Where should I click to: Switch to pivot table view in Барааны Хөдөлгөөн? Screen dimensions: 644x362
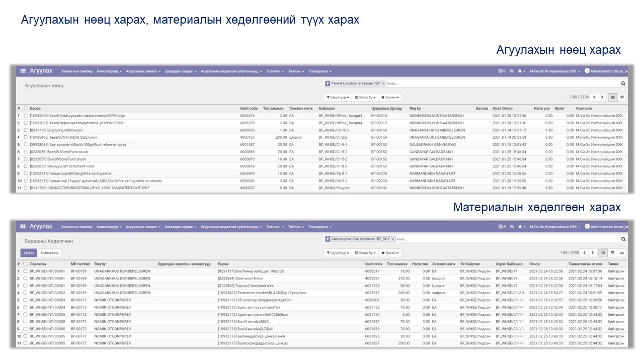(x=613, y=252)
